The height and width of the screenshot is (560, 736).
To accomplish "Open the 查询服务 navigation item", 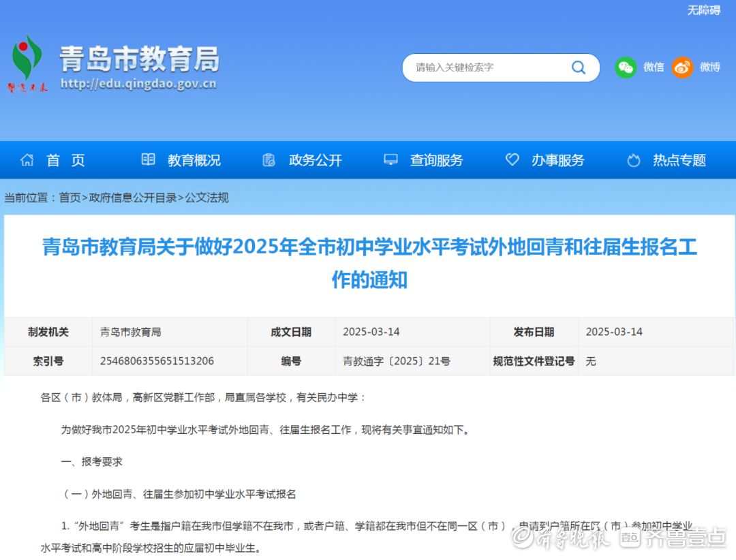I will 437,160.
